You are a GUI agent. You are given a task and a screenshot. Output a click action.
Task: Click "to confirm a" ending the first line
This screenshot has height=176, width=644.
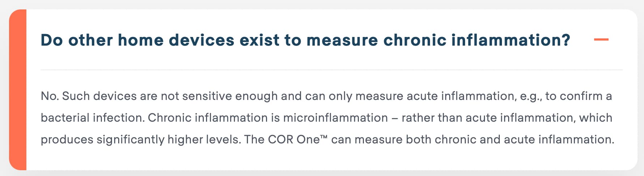click(579, 96)
